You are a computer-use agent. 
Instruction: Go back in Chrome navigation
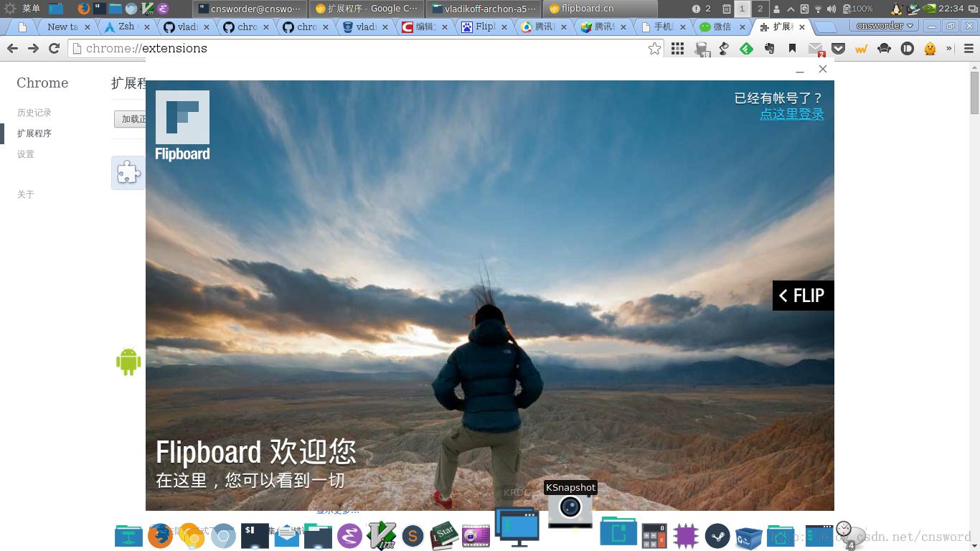coord(12,49)
